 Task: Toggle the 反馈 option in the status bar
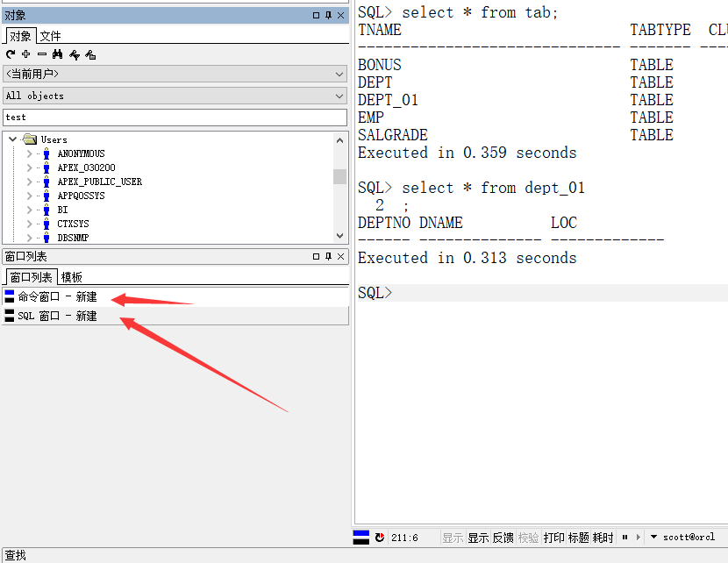(x=503, y=538)
